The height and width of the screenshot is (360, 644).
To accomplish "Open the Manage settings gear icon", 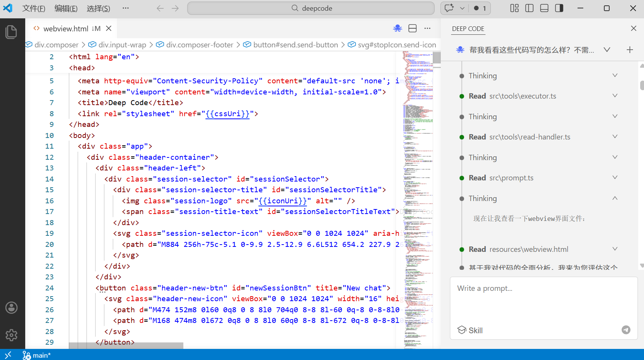I will (x=11, y=335).
